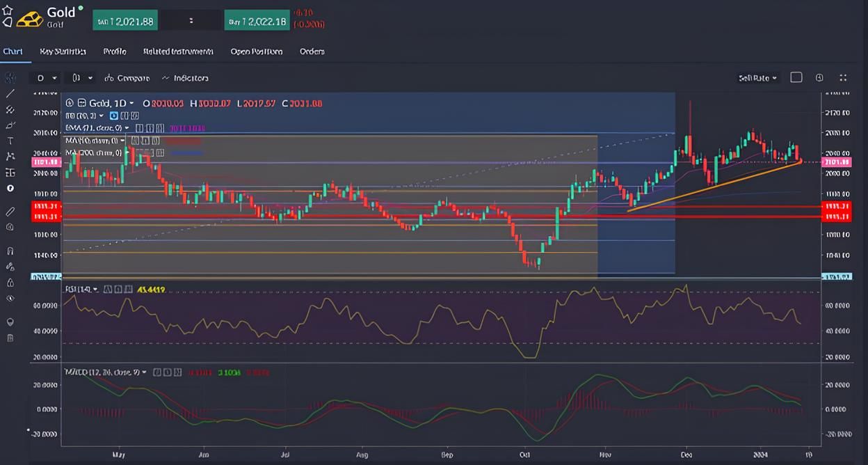
Task: Click the eye icon in left sidebar
Action: 10,298
